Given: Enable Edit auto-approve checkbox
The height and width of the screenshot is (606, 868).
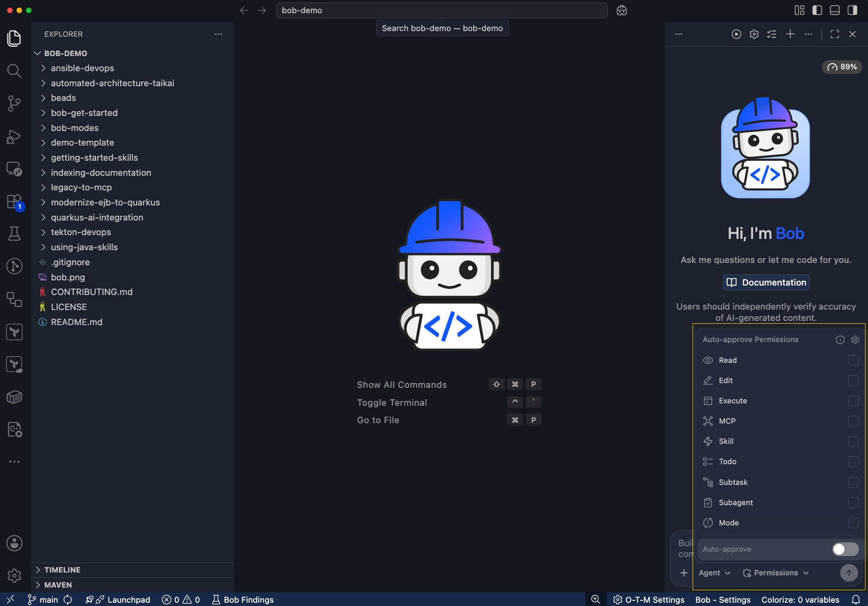Looking at the screenshot, I should click(x=853, y=381).
